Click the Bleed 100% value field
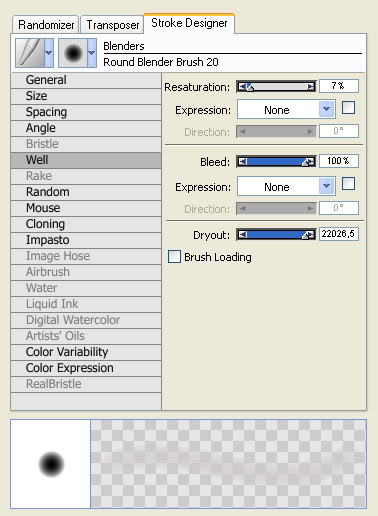The height and width of the screenshot is (516, 378). 339,161
